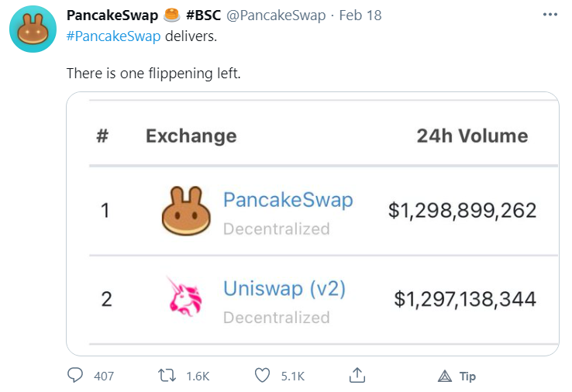Click the Feb 18 timestamp
Viewport: 572px width, 392px height.
point(360,15)
